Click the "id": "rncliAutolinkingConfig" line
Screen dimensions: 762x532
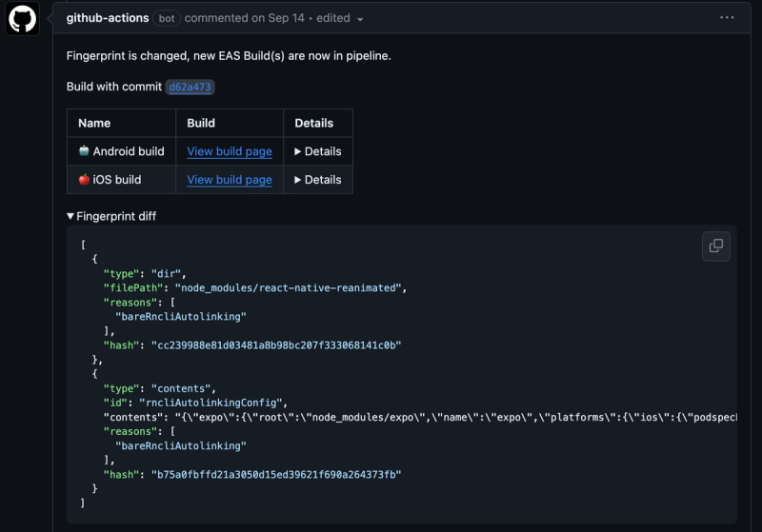tap(195, 403)
